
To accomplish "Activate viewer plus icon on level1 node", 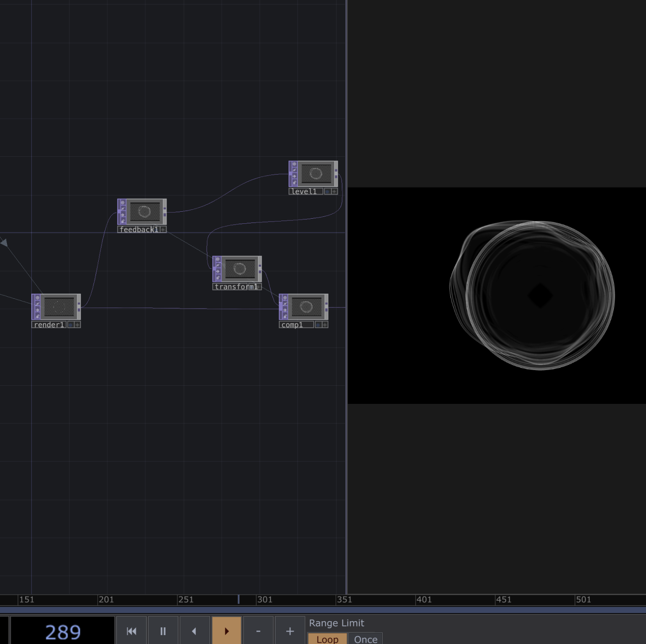I will 334,191.
